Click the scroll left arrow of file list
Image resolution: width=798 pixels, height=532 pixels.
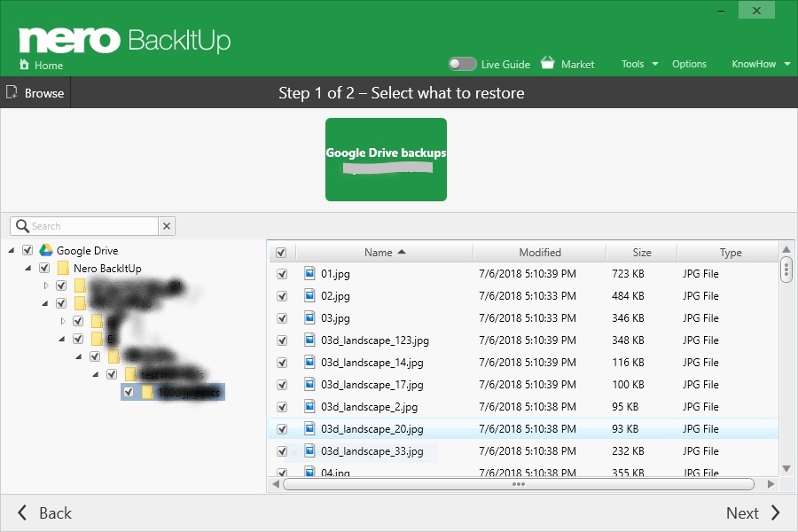tap(276, 484)
